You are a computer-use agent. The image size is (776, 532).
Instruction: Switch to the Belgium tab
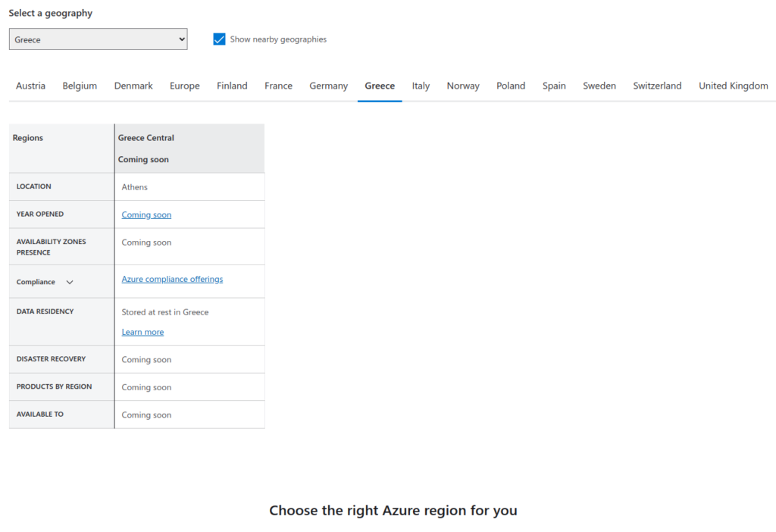click(x=80, y=86)
